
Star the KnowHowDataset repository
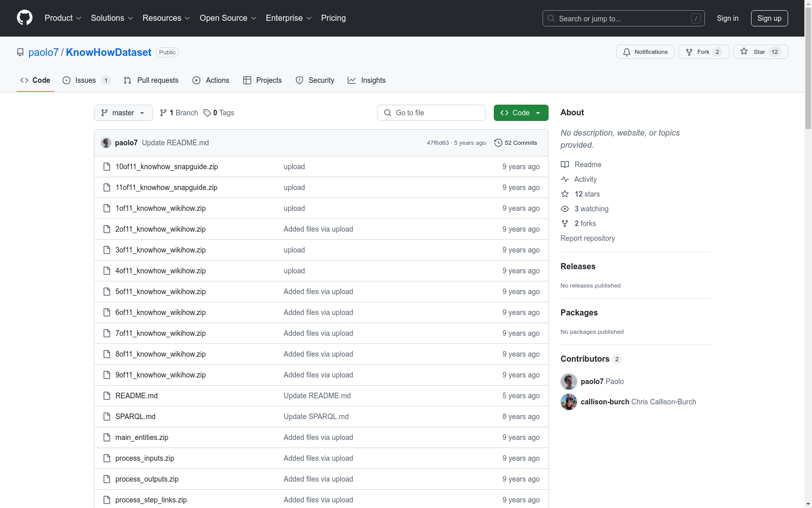point(760,52)
